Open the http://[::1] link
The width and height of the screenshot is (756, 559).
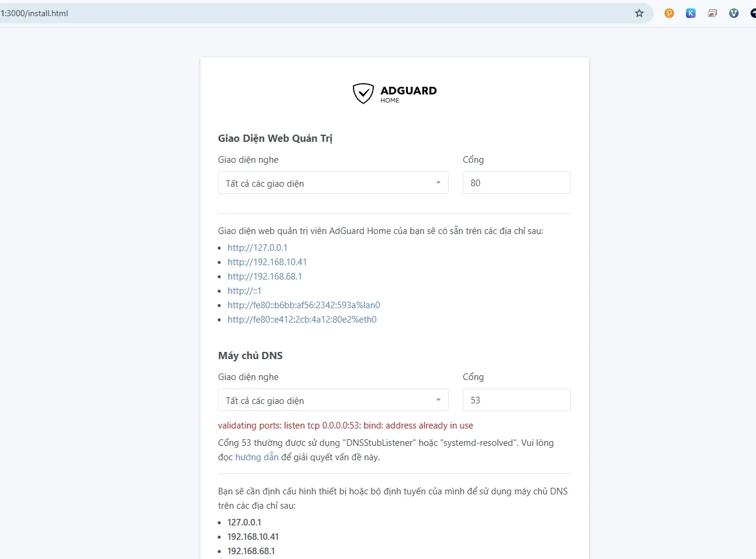[245, 290]
